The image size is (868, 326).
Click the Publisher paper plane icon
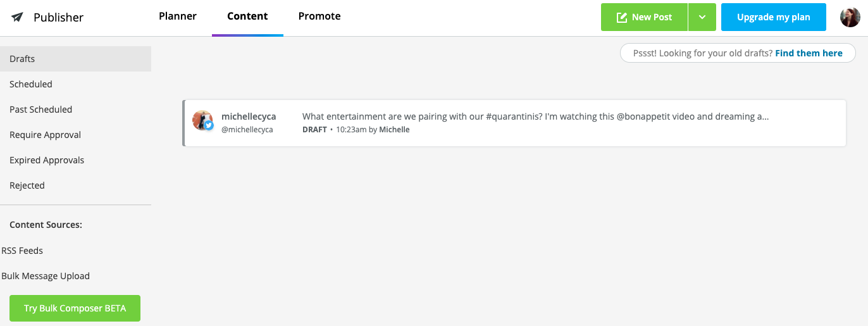[17, 17]
